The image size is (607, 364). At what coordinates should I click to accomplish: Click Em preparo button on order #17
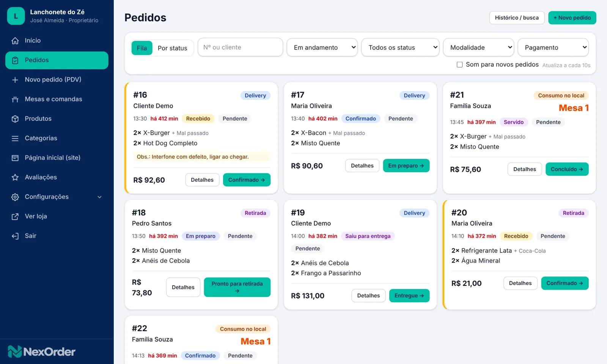(x=406, y=166)
